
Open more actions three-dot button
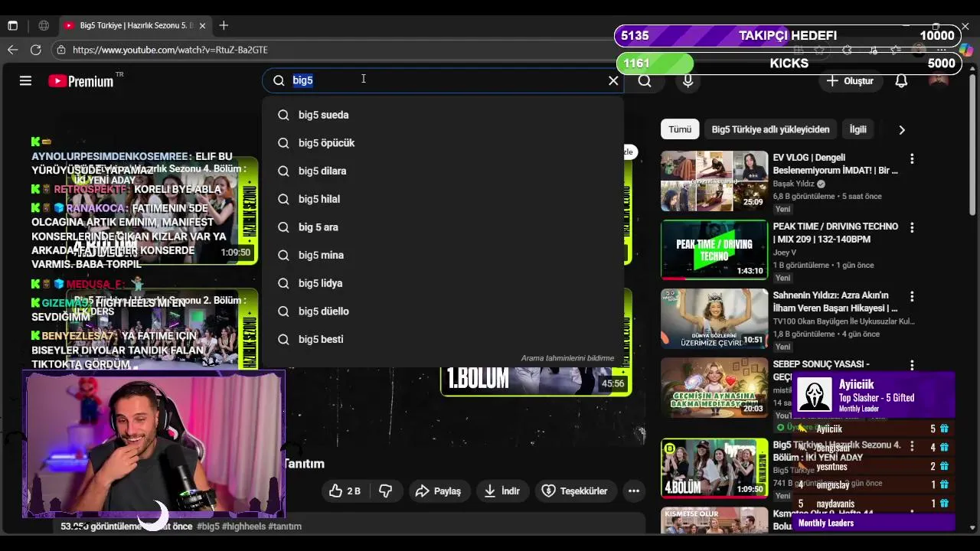coord(634,491)
